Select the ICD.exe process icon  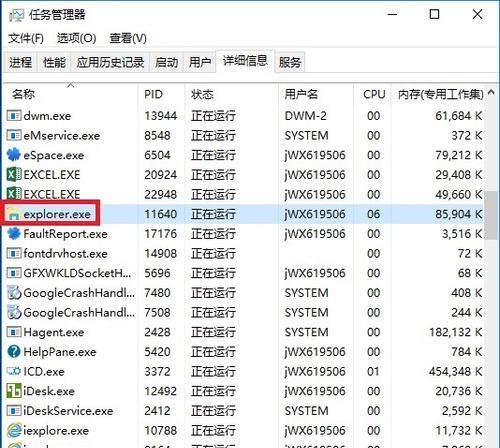tap(14, 371)
